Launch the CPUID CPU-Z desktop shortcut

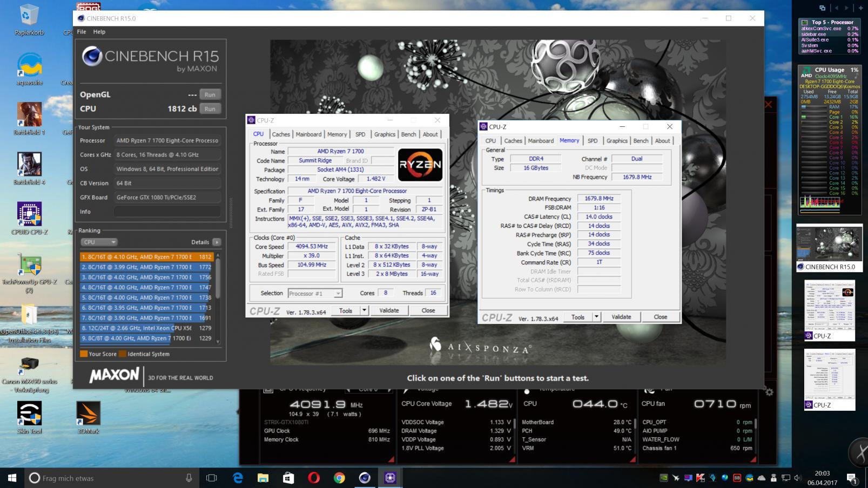tap(29, 218)
